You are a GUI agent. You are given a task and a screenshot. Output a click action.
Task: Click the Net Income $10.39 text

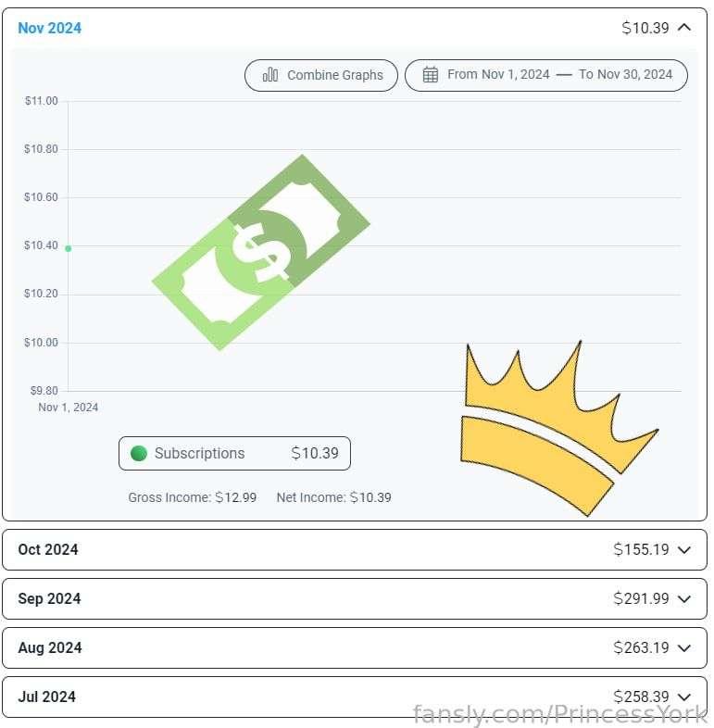click(x=333, y=497)
